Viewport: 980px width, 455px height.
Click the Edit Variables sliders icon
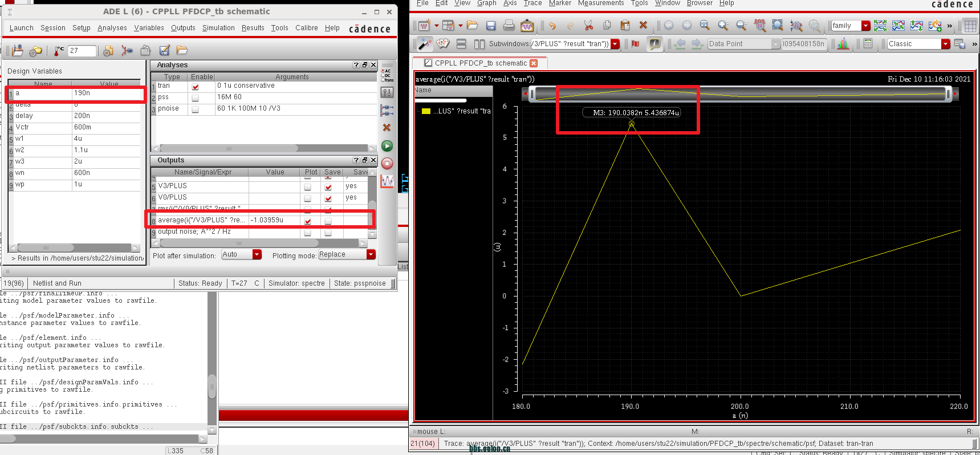[x=388, y=92]
